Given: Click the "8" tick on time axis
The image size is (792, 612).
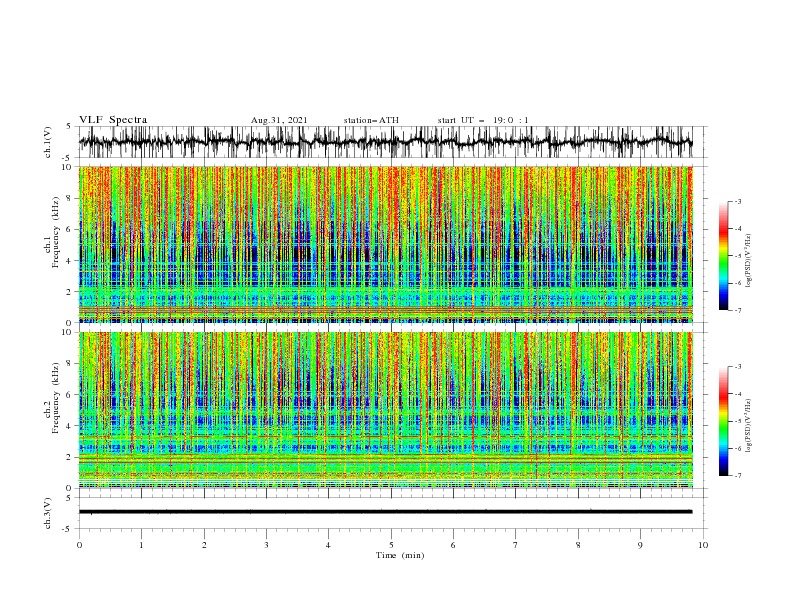Looking at the screenshot, I should [x=578, y=545].
